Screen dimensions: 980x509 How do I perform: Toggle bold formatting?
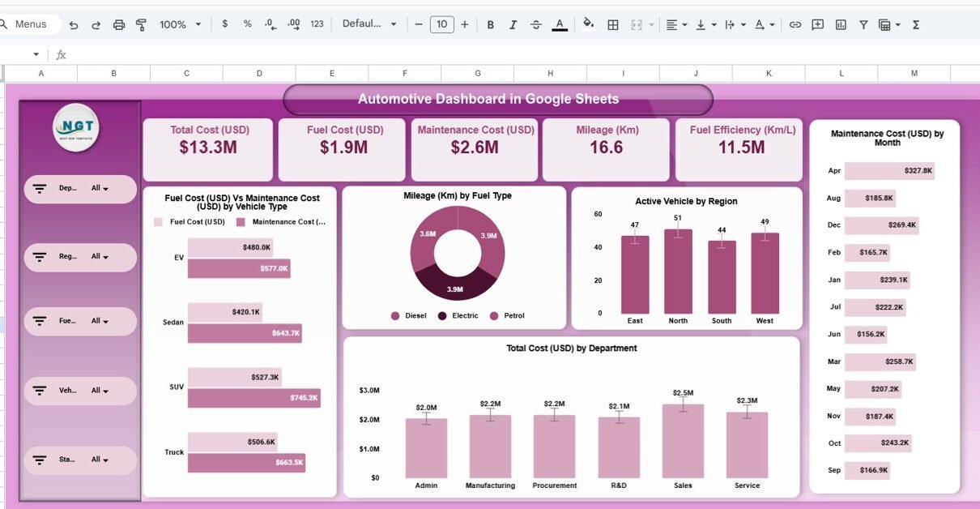tap(490, 24)
